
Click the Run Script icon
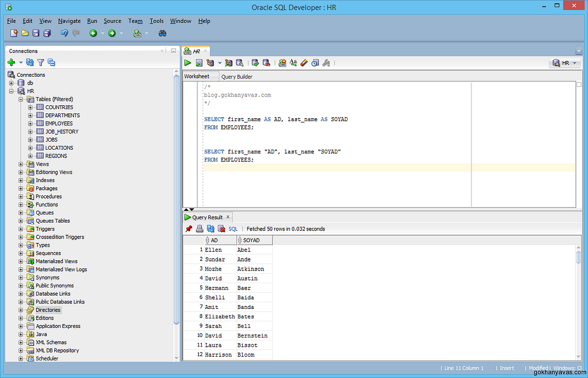tap(199, 63)
